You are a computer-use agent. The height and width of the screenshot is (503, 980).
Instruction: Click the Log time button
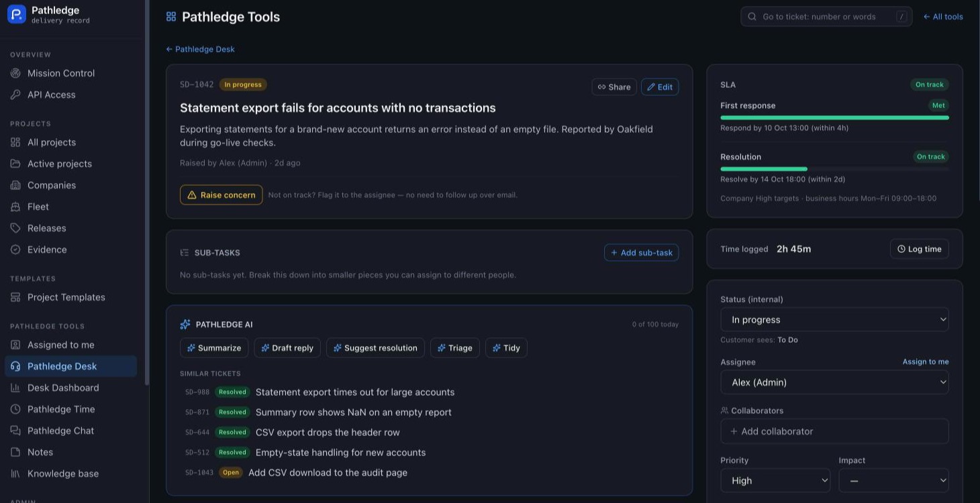coord(919,249)
